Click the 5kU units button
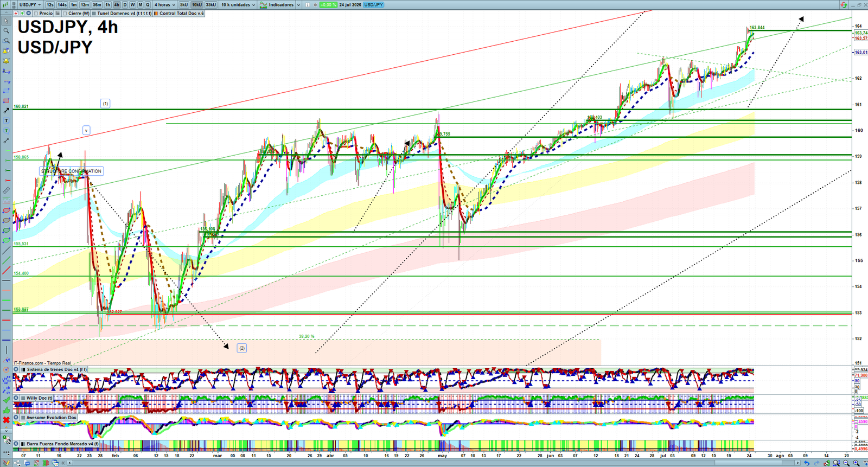Viewport: 868px width, 467px height. 184,5
